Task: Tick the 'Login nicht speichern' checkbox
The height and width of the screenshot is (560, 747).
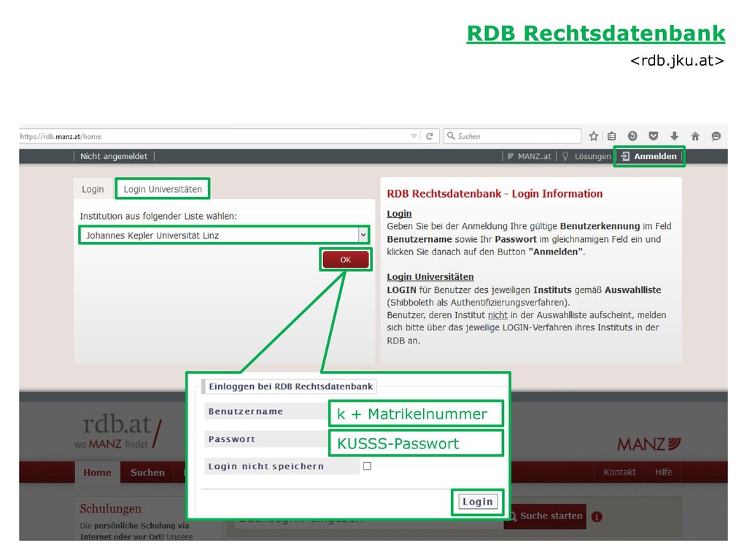Action: pyautogui.click(x=367, y=466)
